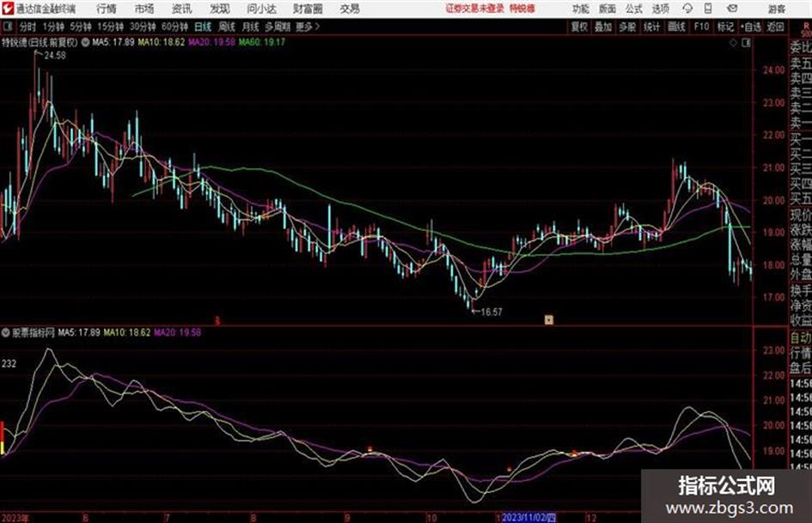Screen dimensions: 812x523
Task: Open the 发现 menu
Action: point(220,9)
